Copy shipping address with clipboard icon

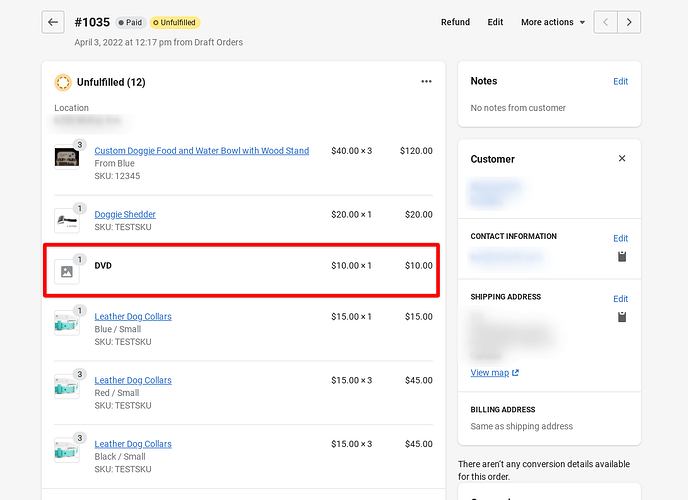tap(621, 317)
